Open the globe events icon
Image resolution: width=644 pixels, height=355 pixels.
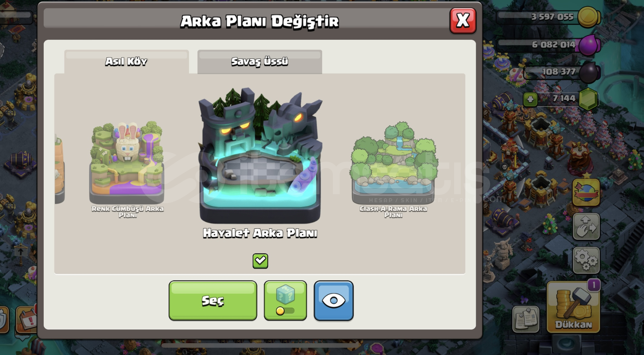pos(586,193)
